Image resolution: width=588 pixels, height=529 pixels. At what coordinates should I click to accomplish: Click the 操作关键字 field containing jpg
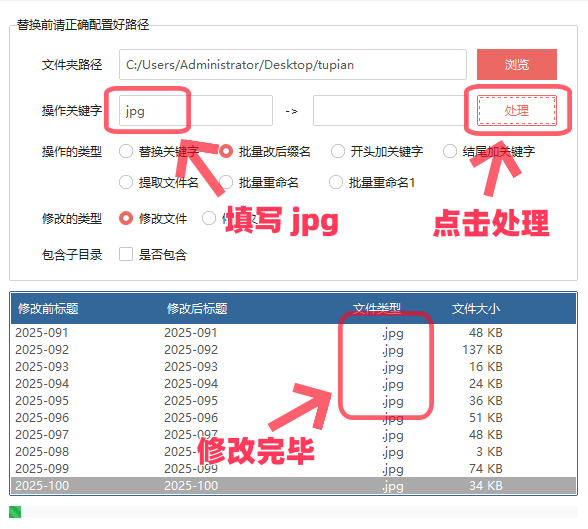tap(196, 111)
